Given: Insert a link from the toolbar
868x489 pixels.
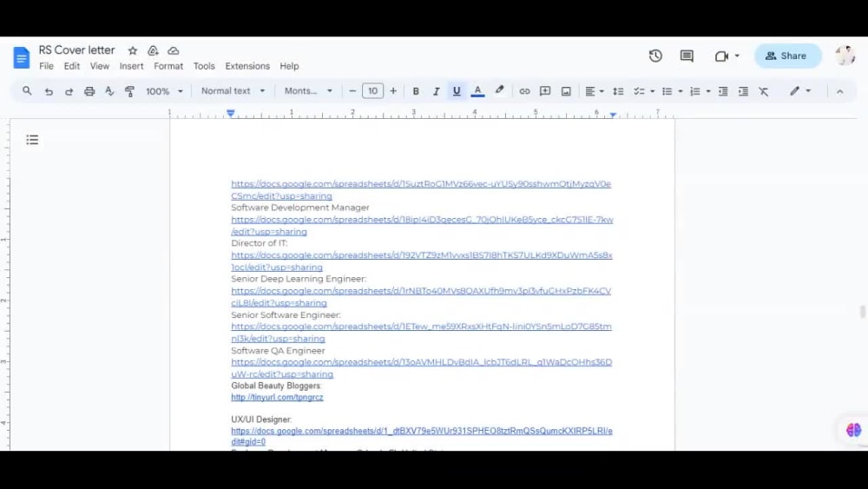Looking at the screenshot, I should pos(524,91).
